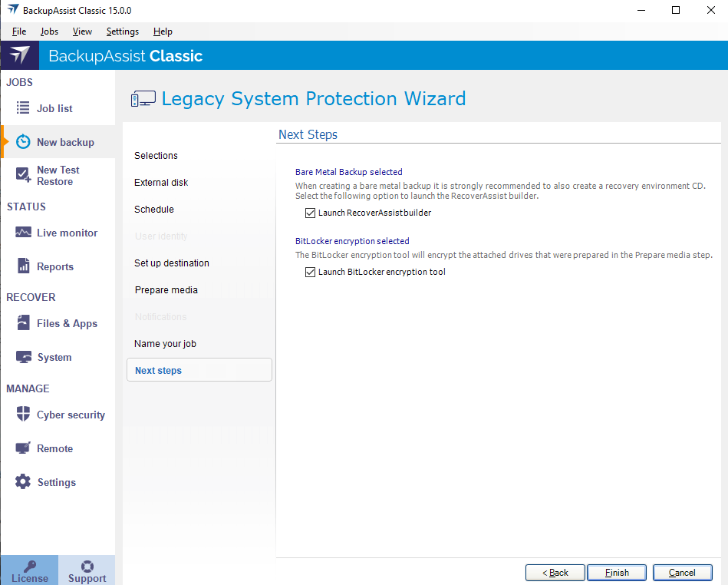Click the Remote monitor icon
The image size is (728, 585).
pos(23,448)
